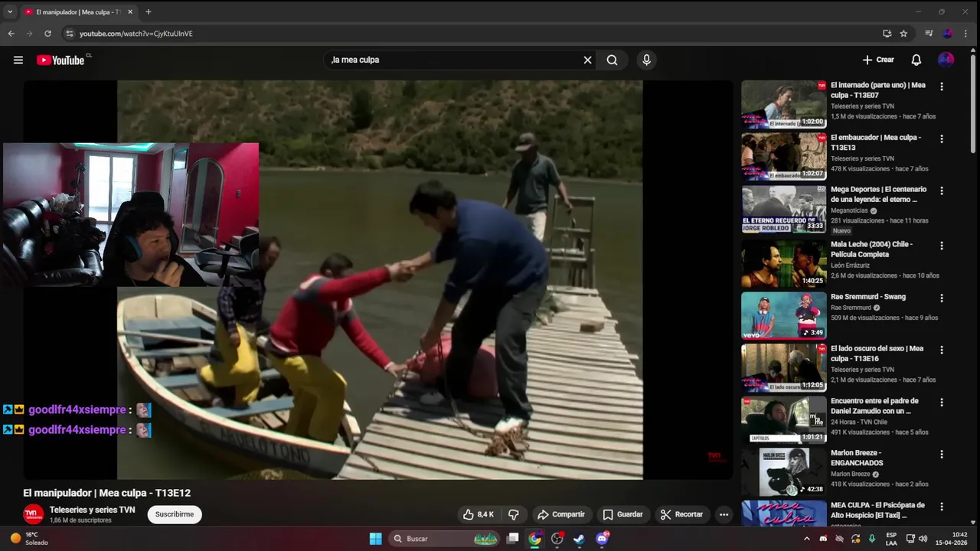Click the address bar URL
980x551 pixels.
coord(136,34)
